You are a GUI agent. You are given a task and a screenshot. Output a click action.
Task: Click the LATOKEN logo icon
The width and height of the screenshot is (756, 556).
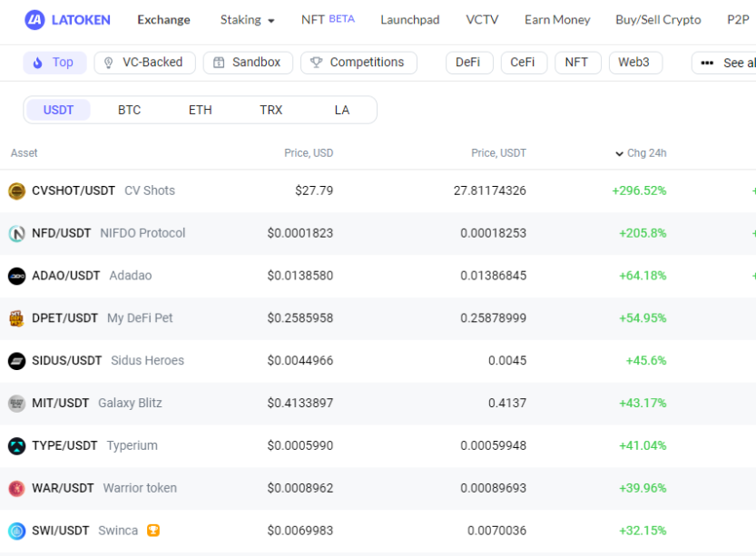(34, 20)
